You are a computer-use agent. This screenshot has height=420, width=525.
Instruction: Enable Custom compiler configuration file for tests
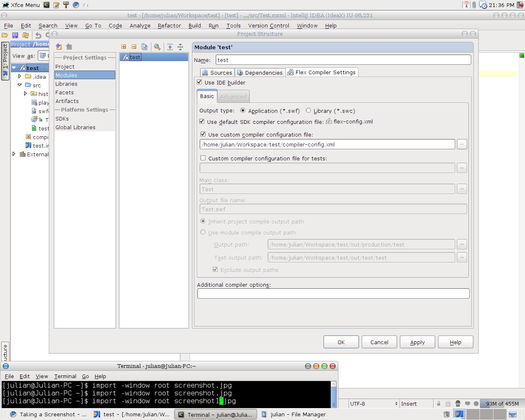203,158
